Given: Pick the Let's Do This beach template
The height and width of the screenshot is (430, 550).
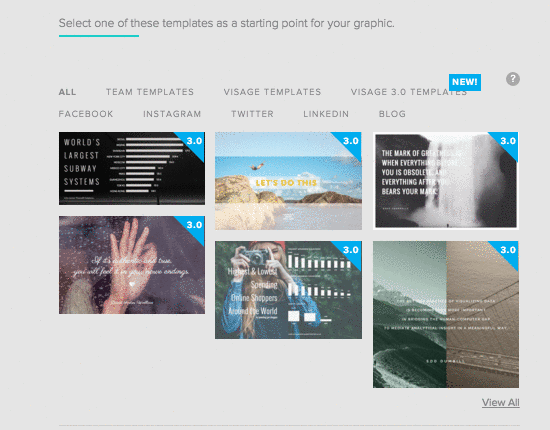Looking at the screenshot, I should click(288, 181).
